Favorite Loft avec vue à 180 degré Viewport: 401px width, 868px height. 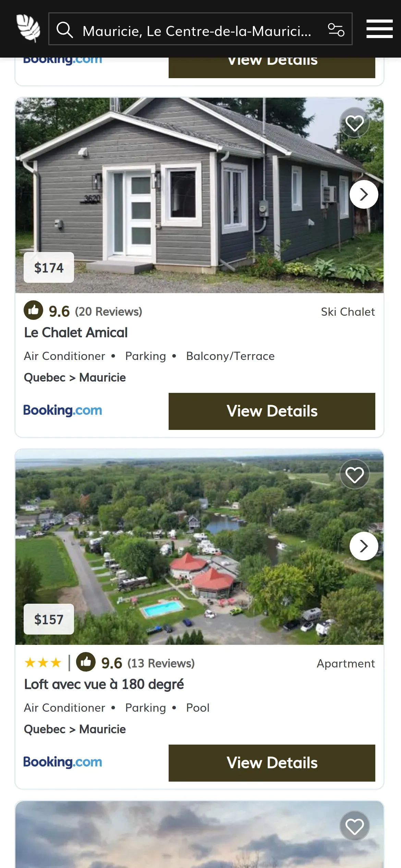click(354, 474)
